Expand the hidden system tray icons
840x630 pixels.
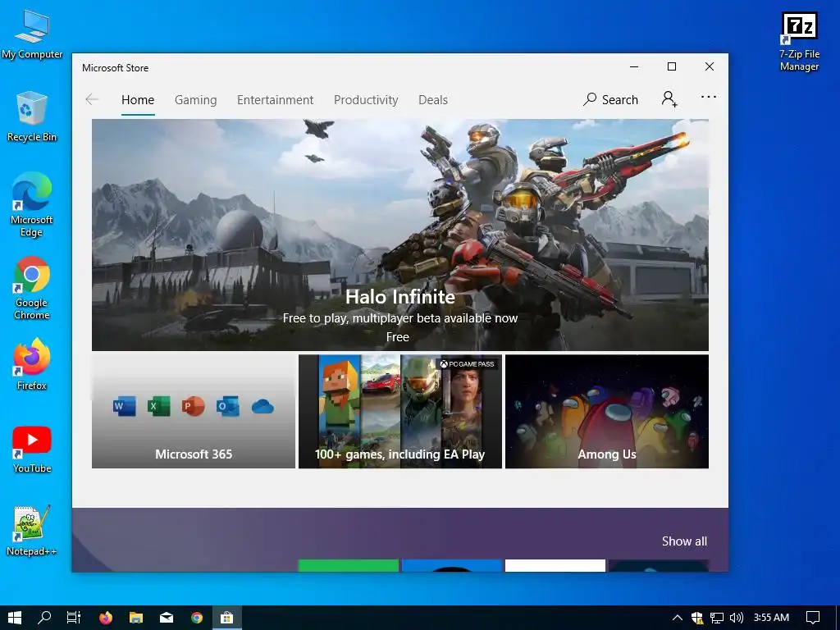[677, 618]
